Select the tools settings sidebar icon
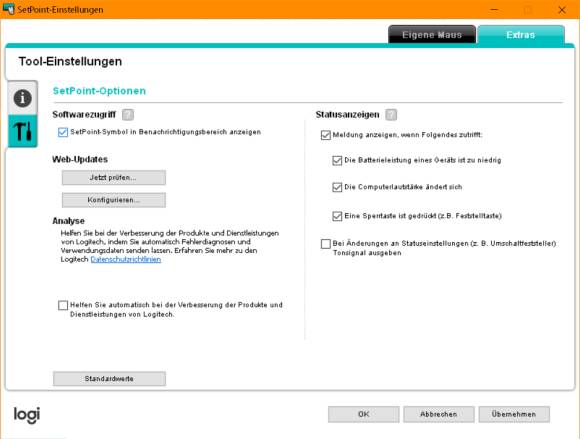This screenshot has height=439, width=580. tap(23, 131)
